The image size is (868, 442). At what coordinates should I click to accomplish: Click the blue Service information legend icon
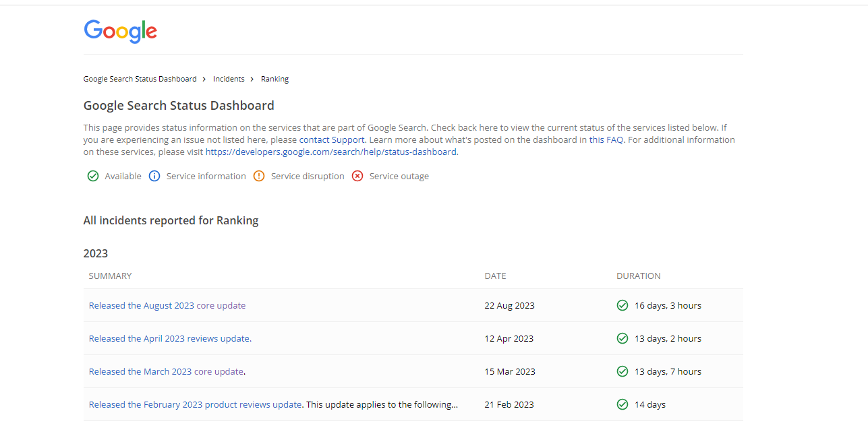(x=154, y=176)
